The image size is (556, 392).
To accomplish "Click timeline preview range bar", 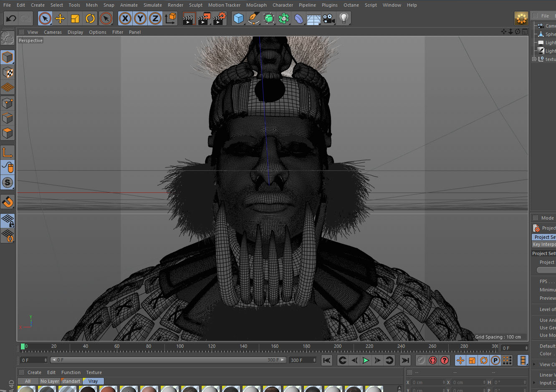I will pyautogui.click(x=168, y=360).
